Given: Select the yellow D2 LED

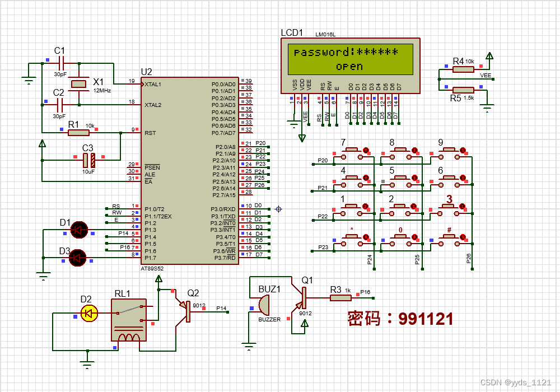Looking at the screenshot, I should (89, 314).
